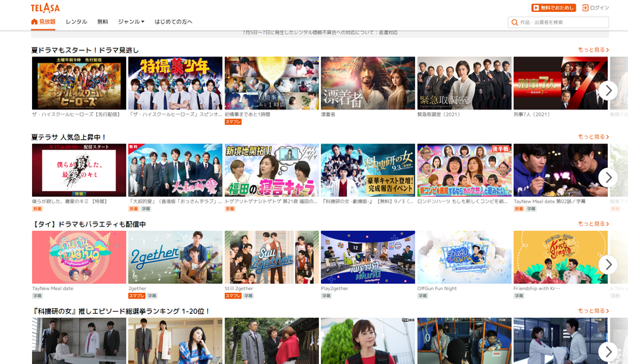
Task: Open the 漂着者 thumbnail
Action: click(368, 83)
